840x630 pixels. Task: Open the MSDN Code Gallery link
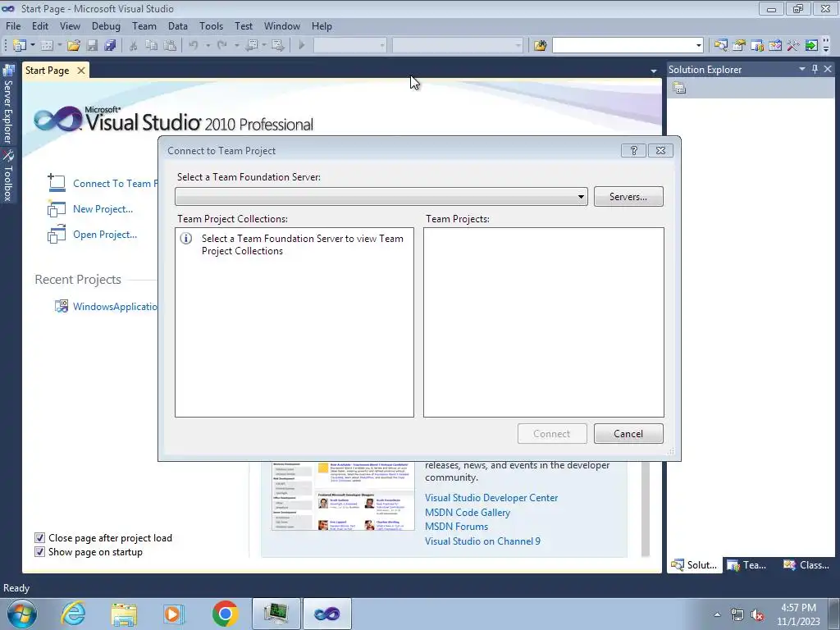click(467, 512)
